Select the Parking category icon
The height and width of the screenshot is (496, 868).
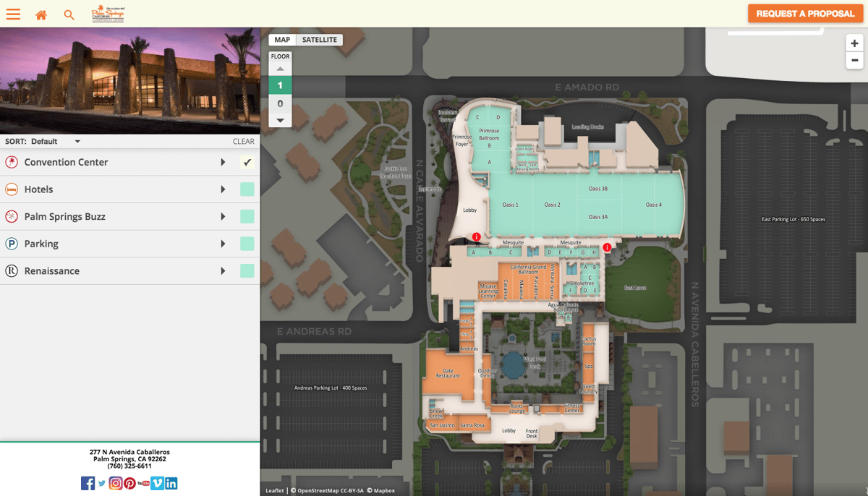point(11,244)
